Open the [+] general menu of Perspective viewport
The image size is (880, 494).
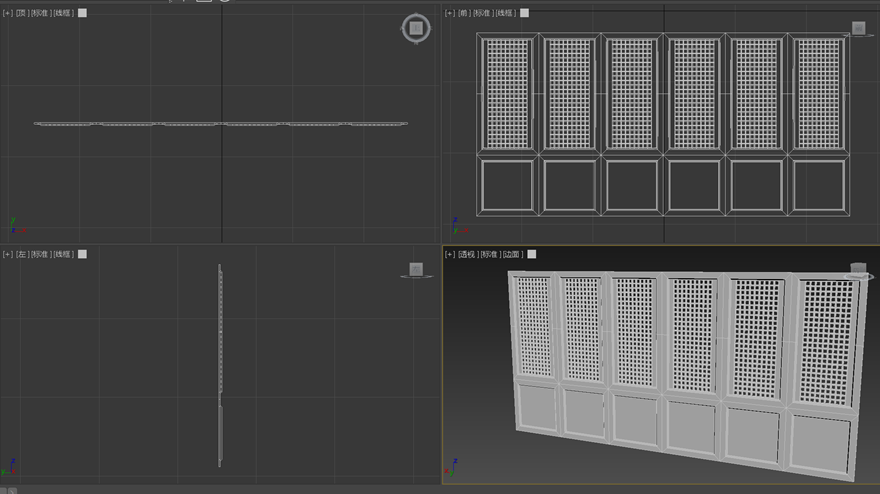pos(449,254)
